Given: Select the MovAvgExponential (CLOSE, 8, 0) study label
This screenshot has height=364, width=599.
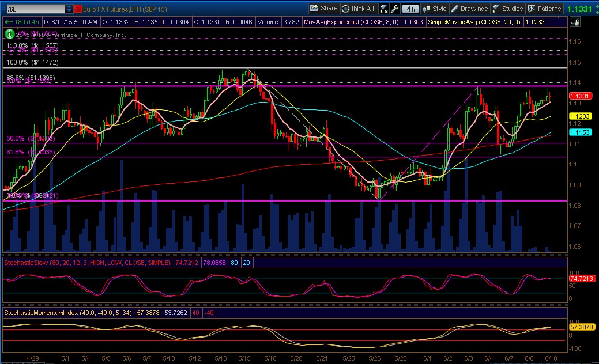Looking at the screenshot, I should coord(351,22).
